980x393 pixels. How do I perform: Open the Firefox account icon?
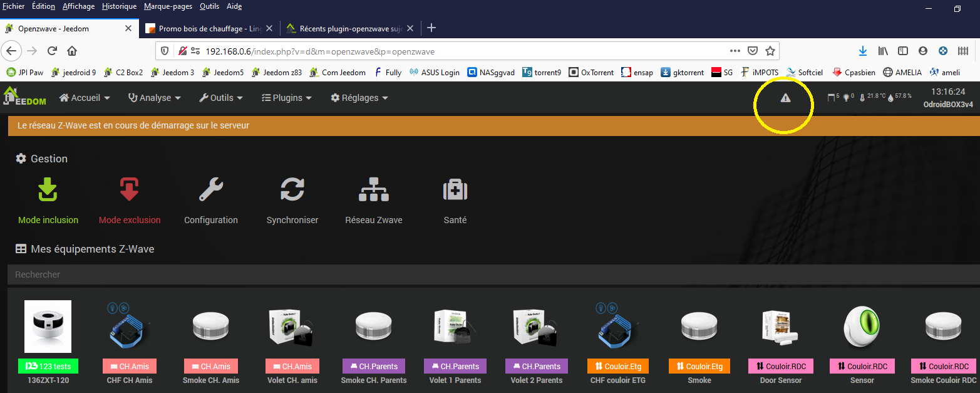tap(922, 51)
